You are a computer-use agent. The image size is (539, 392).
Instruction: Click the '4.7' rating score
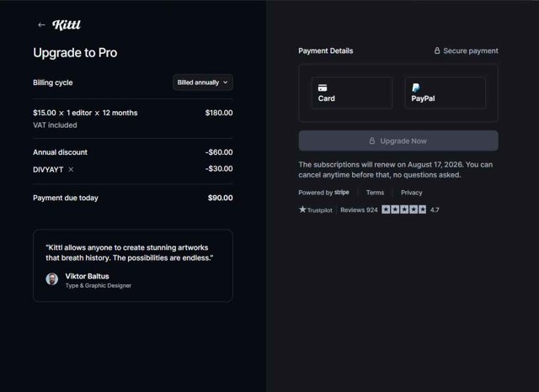tap(435, 209)
